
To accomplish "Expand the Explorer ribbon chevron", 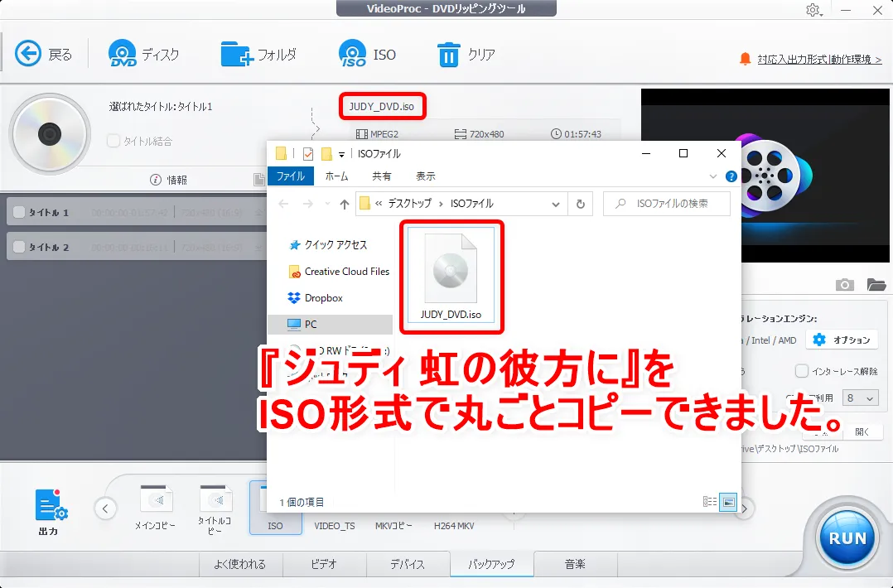I will click(x=713, y=176).
